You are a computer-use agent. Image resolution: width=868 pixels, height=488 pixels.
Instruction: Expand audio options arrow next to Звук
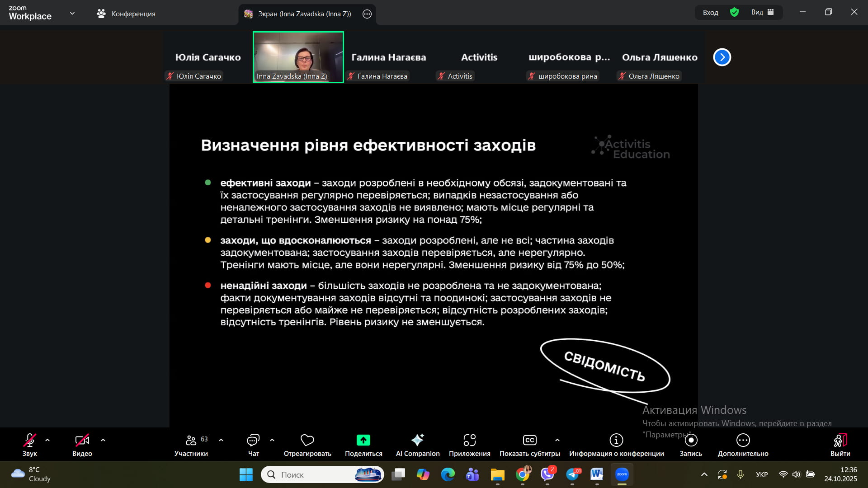click(x=47, y=440)
